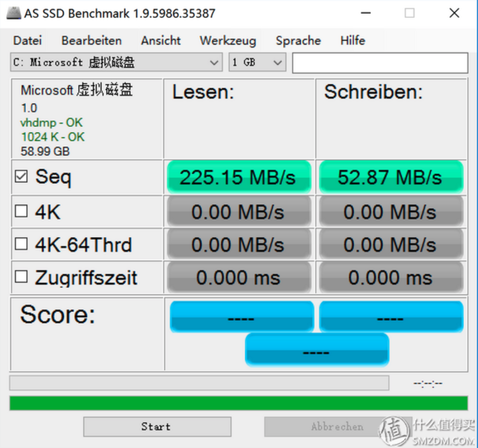Click the AS SSD Benchmark title bar icon

[x=14, y=13]
